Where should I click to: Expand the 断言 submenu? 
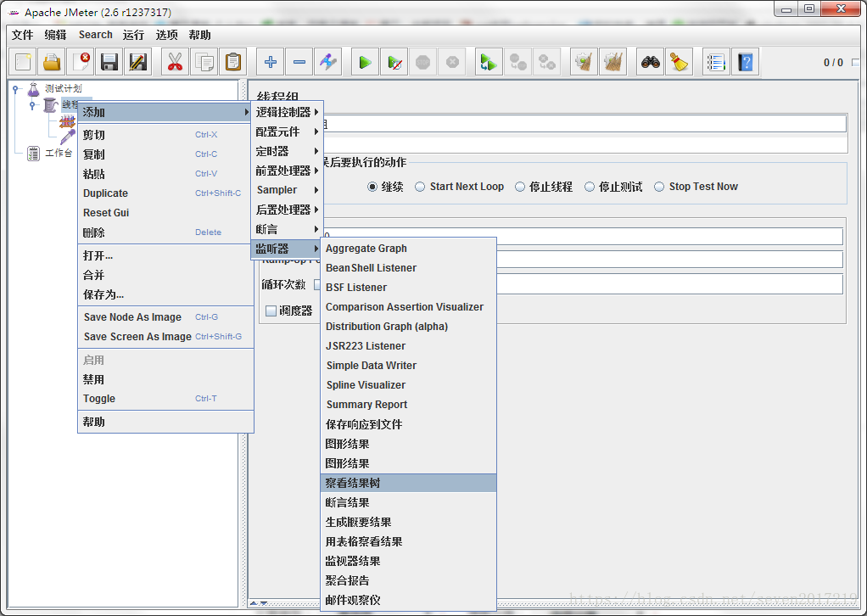tap(287, 229)
